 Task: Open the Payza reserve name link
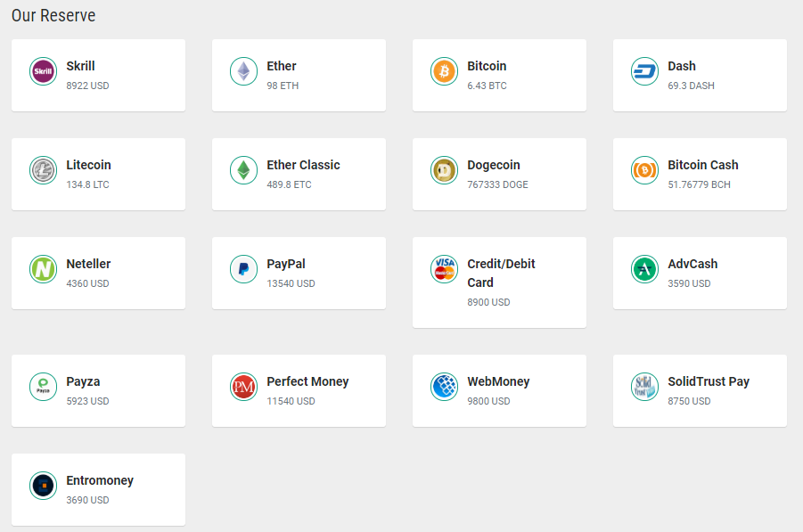tap(83, 381)
